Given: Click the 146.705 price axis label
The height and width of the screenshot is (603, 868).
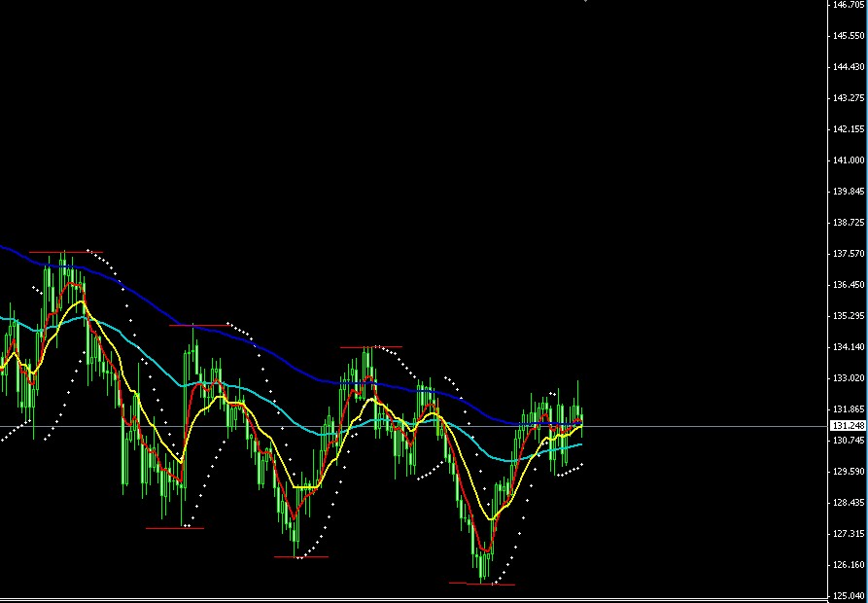Looking at the screenshot, I should [849, 5].
